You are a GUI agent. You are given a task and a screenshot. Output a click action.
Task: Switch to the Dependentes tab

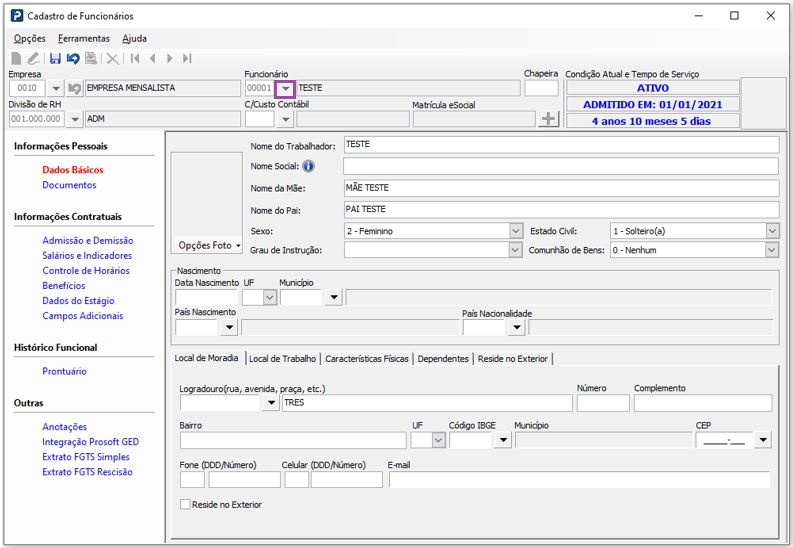(x=442, y=358)
